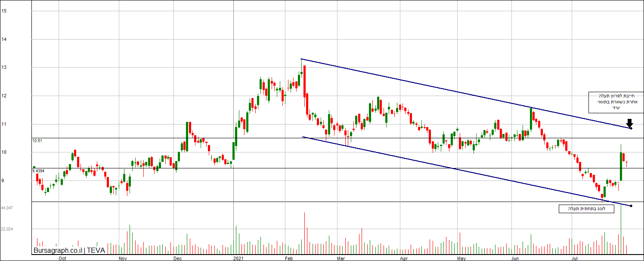Click the May label on time axis

(x=461, y=259)
